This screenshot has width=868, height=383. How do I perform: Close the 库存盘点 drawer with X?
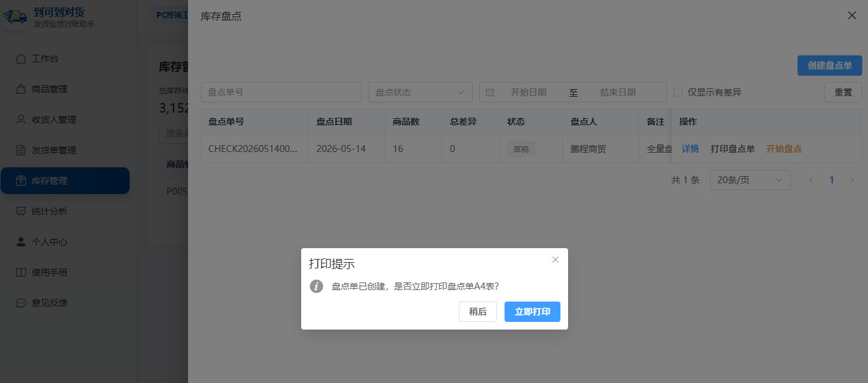click(x=852, y=15)
